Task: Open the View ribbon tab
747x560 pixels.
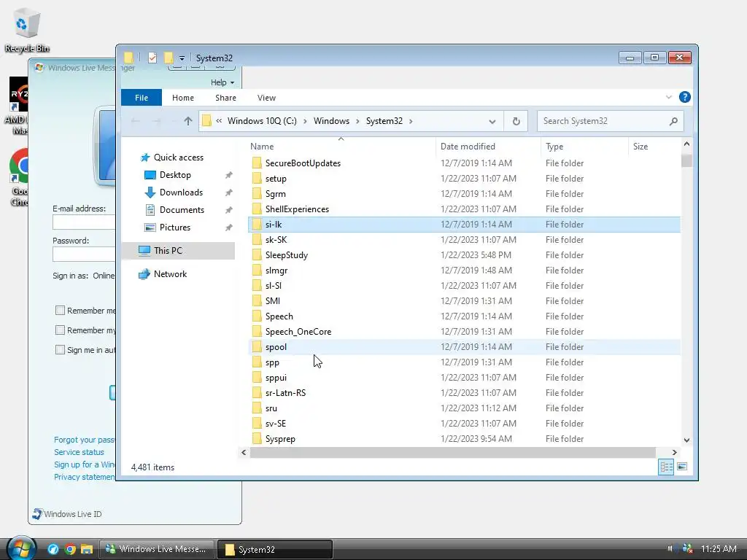Action: [266, 98]
